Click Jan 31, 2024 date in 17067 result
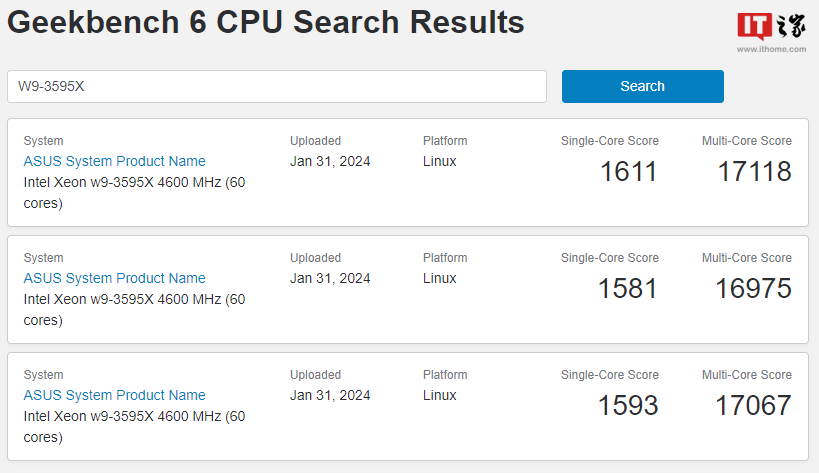 [x=330, y=395]
